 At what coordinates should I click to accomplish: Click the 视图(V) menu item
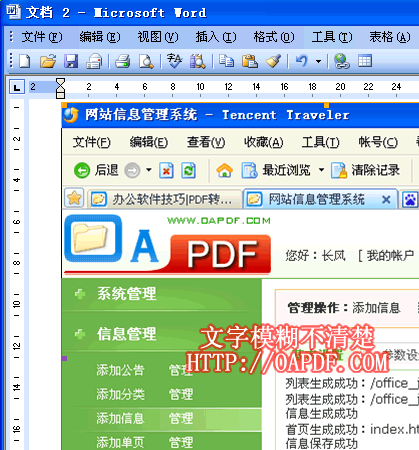tap(158, 37)
